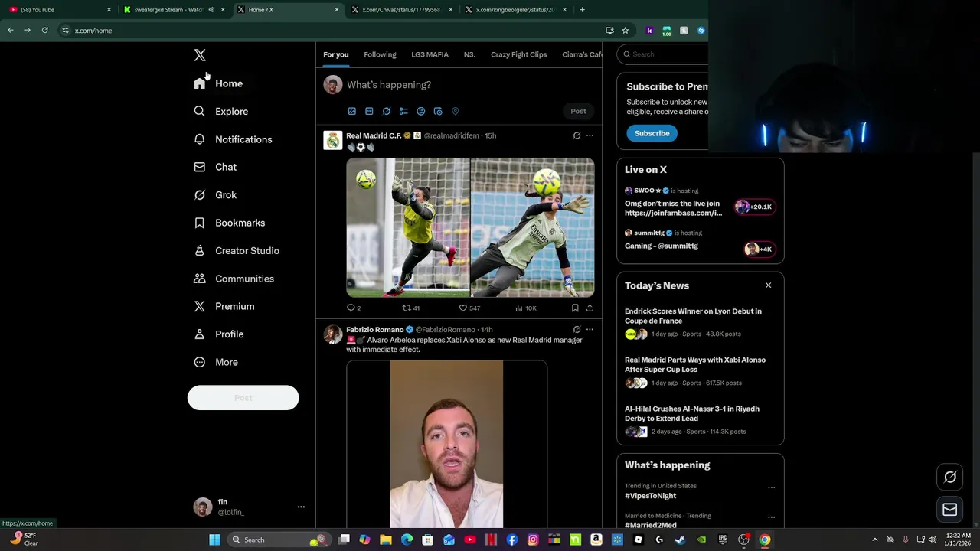Click the X search box
The width and height of the screenshot is (980, 551).
[x=665, y=54]
